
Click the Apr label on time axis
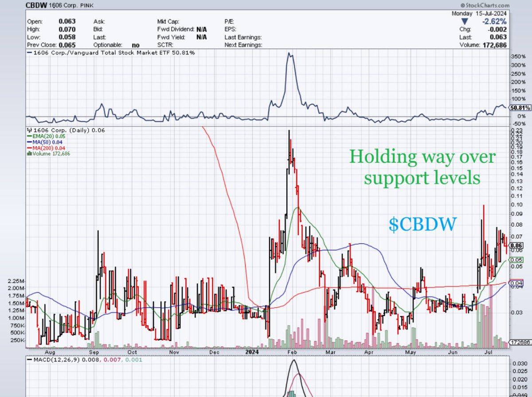368,352
